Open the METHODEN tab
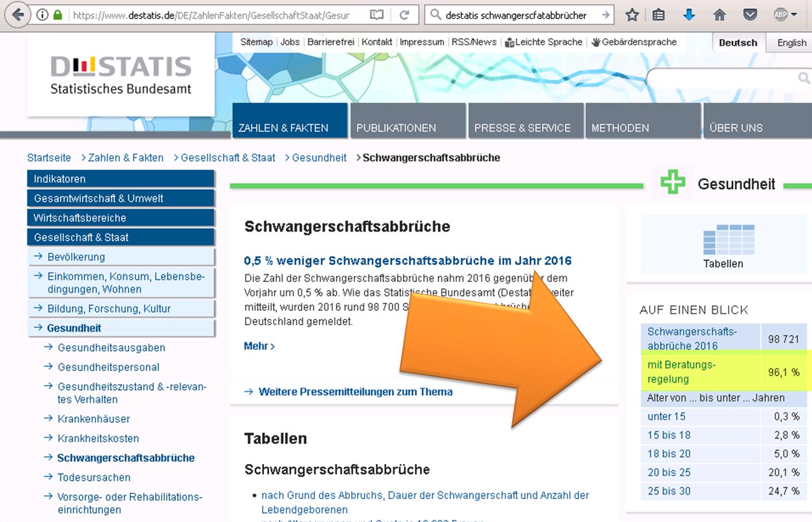The width and height of the screenshot is (812, 522). pyautogui.click(x=643, y=120)
